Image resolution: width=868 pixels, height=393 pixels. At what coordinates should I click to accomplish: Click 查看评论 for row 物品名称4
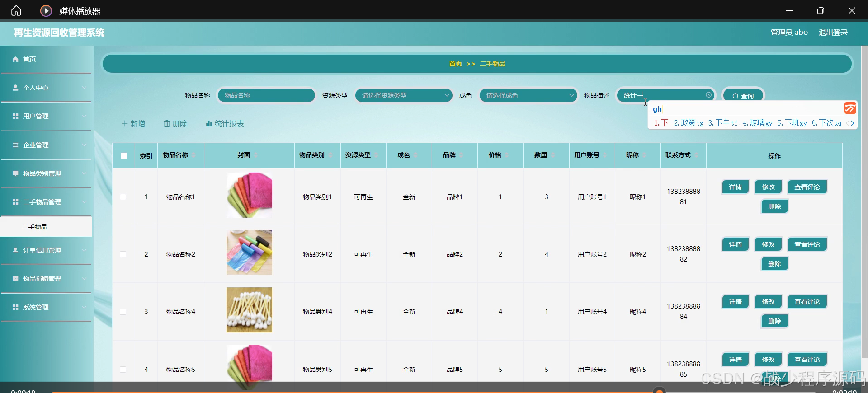tap(807, 302)
